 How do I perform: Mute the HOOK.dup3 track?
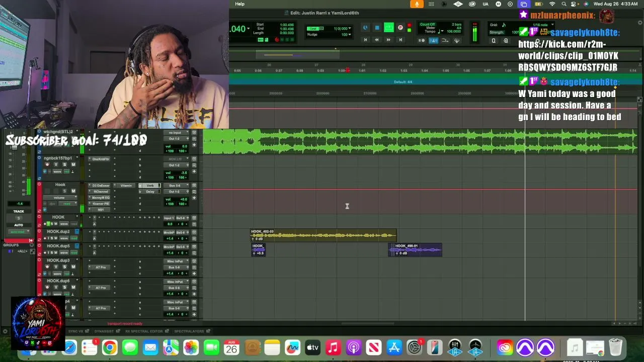tap(73, 267)
